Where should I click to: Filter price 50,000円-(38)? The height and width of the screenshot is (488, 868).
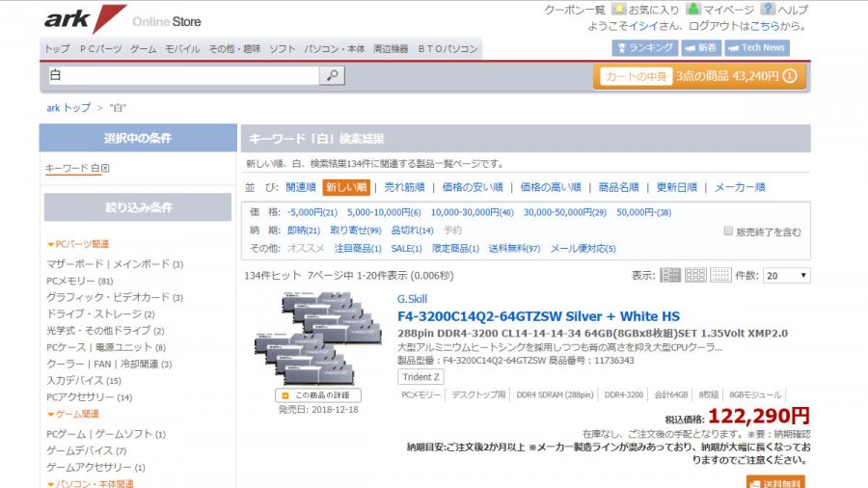pos(643,212)
